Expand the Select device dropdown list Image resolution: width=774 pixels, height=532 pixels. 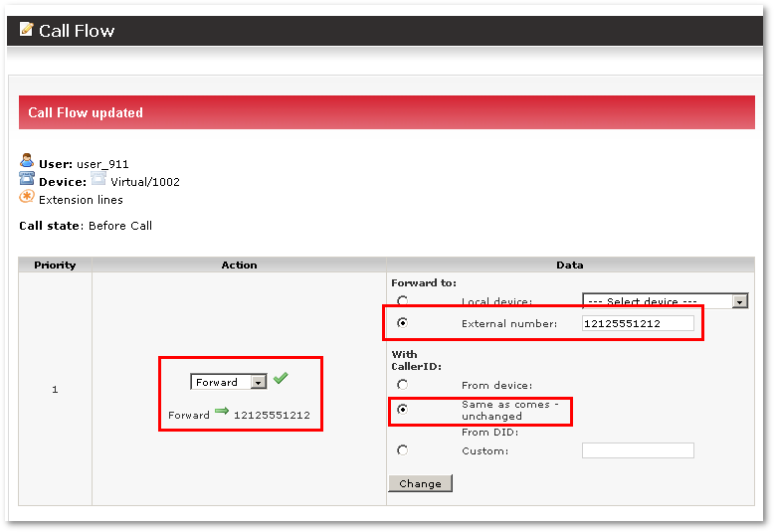pos(665,300)
